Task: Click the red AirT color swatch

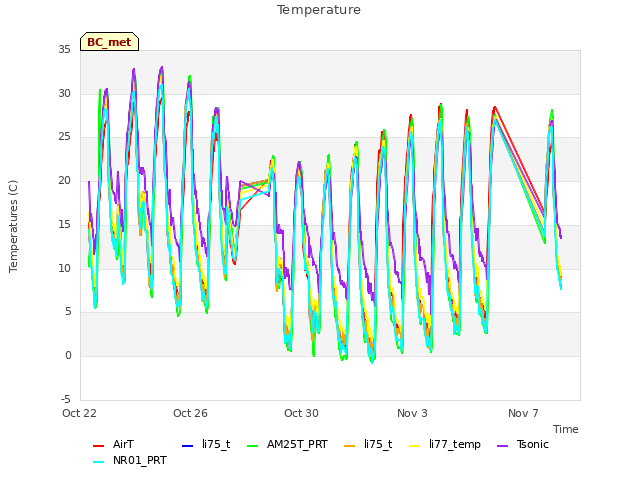Action: pyautogui.click(x=98, y=446)
